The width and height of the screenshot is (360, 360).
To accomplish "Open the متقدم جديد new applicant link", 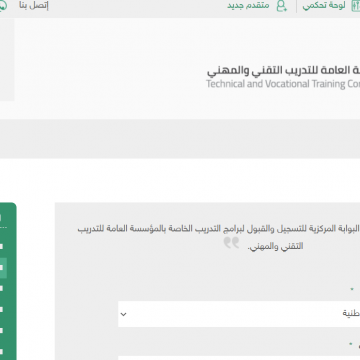I will click(x=248, y=6).
